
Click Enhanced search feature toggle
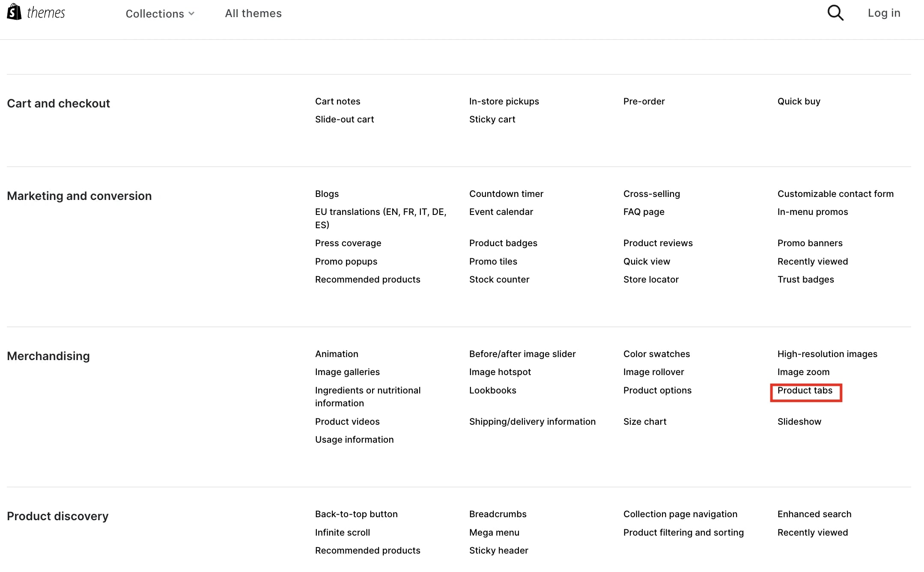[x=814, y=514]
